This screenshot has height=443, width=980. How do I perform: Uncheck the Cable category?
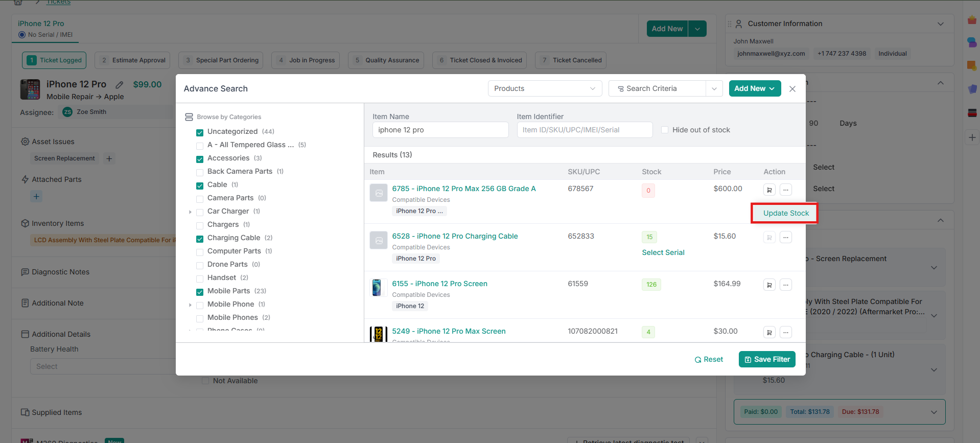[x=200, y=185]
